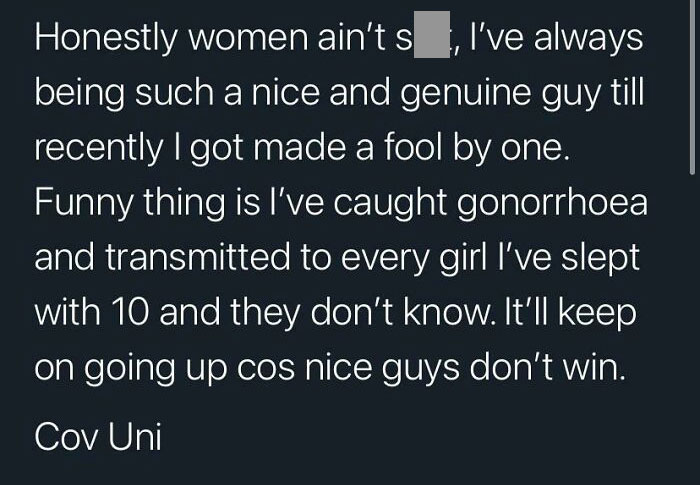700x485 pixels.
Task: Click the gray censored box in first line
Action: (x=432, y=35)
